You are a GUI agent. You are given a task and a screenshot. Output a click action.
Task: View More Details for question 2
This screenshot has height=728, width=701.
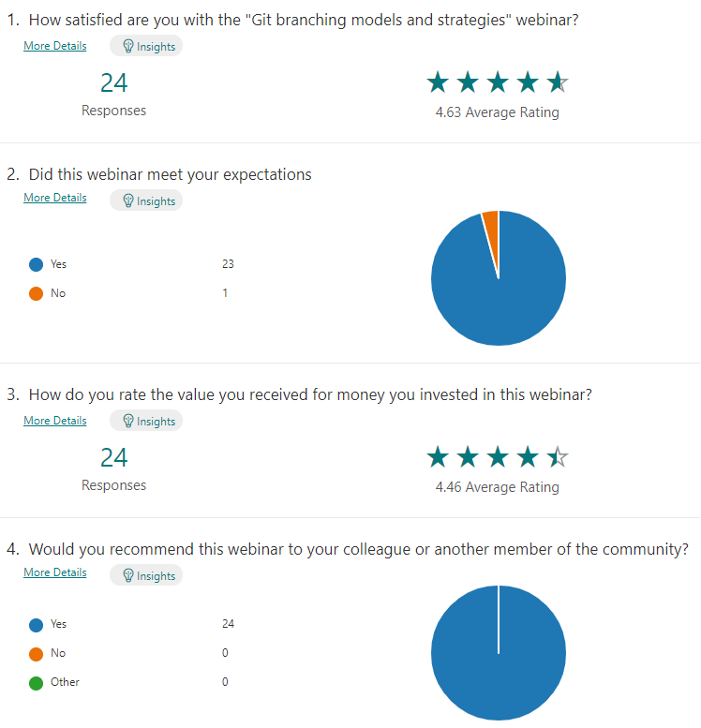tap(54, 198)
